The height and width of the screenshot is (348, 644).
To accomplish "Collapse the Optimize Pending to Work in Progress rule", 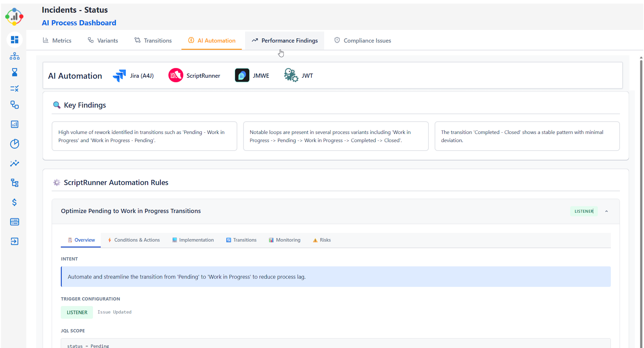I will click(x=606, y=211).
